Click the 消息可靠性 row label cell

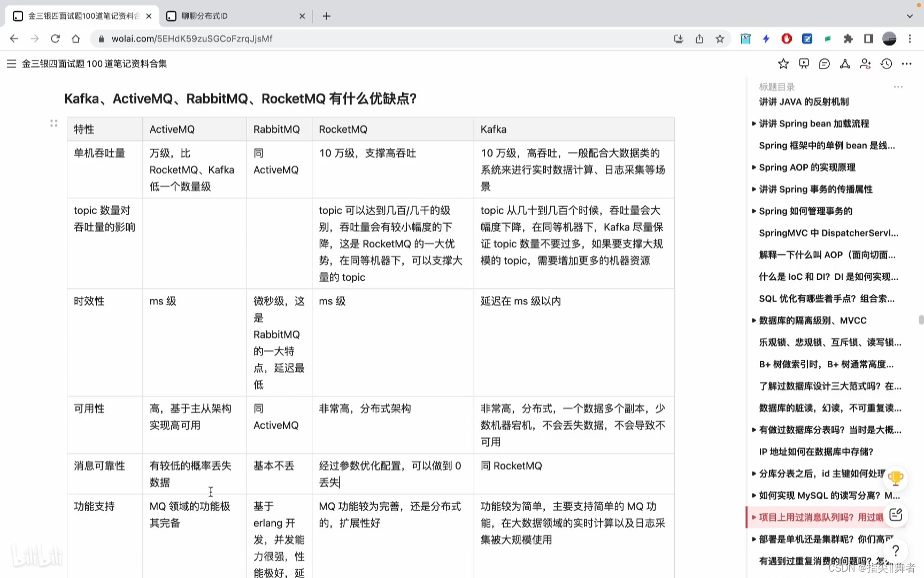pyautogui.click(x=105, y=474)
